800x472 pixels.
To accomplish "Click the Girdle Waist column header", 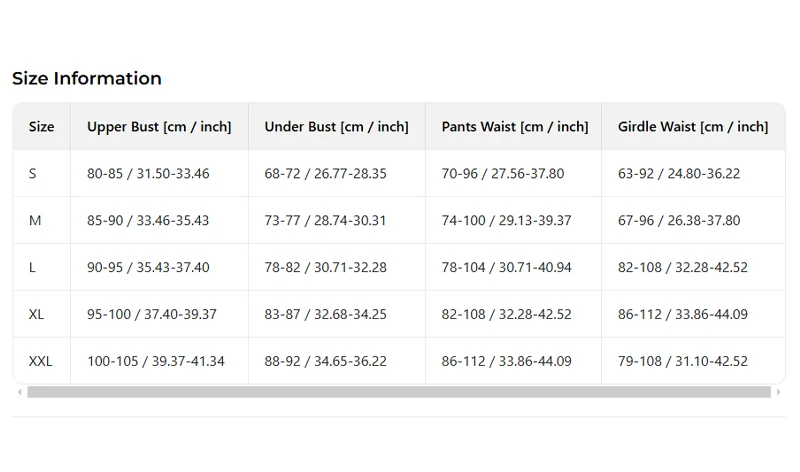I will pos(693,127).
